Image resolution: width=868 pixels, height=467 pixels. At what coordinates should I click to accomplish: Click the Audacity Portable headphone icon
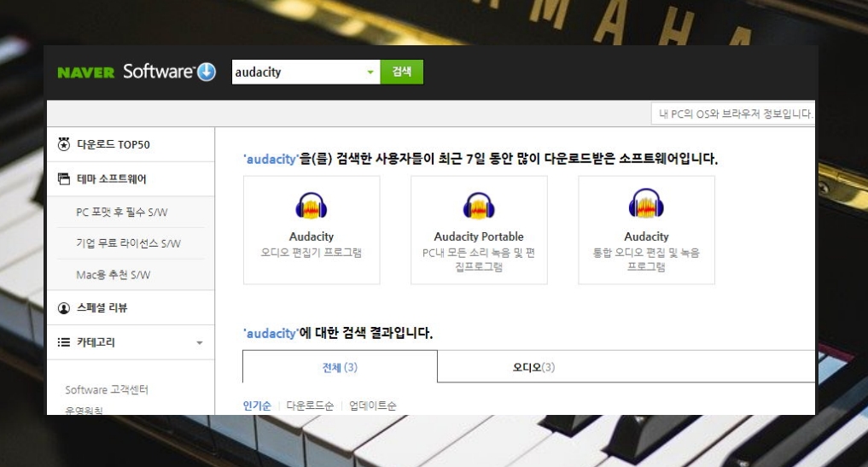(479, 206)
